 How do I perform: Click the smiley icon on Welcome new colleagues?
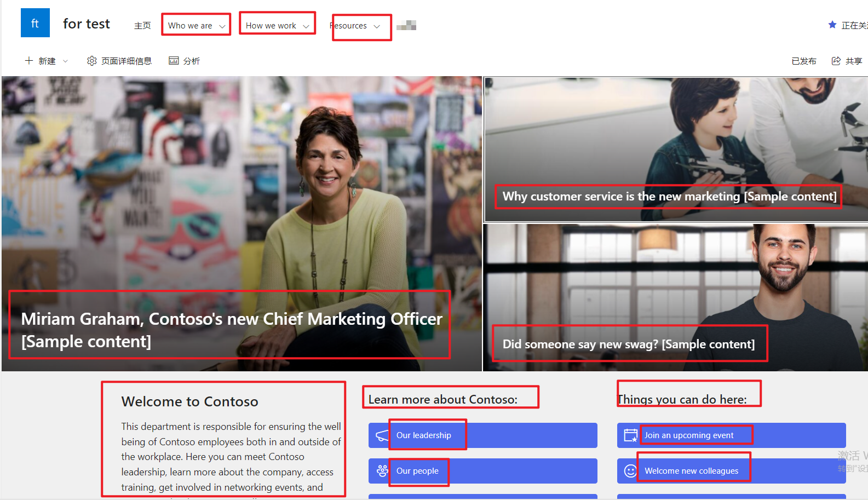pyautogui.click(x=631, y=471)
